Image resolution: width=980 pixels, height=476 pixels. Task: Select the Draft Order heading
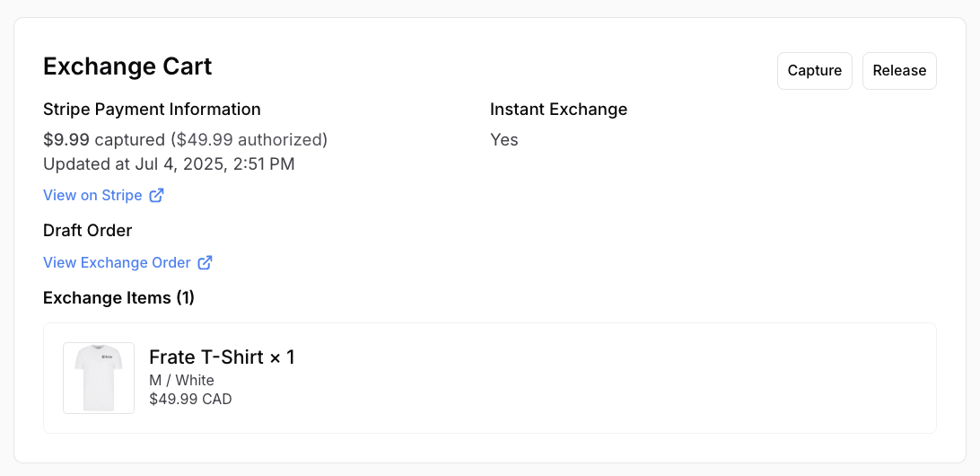point(87,230)
